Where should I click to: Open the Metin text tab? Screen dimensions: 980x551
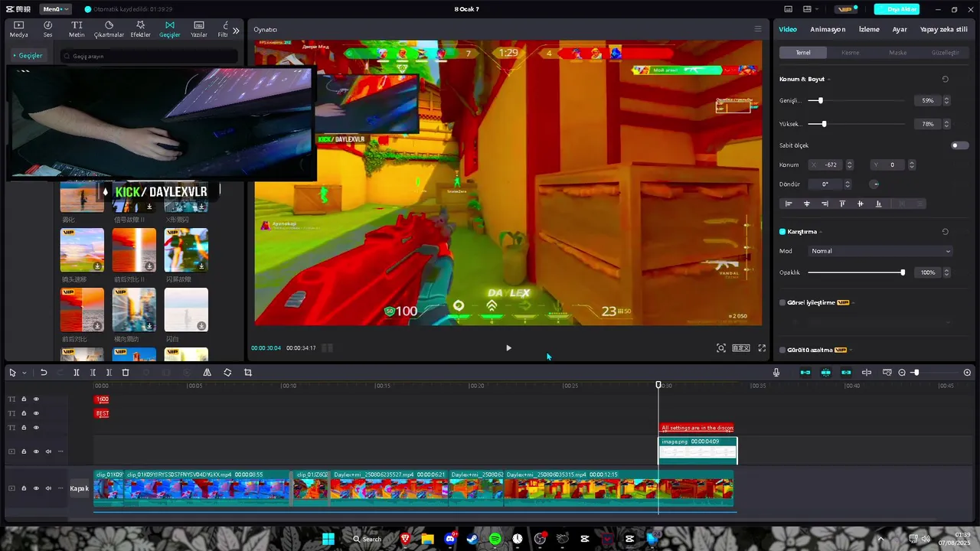coord(77,29)
